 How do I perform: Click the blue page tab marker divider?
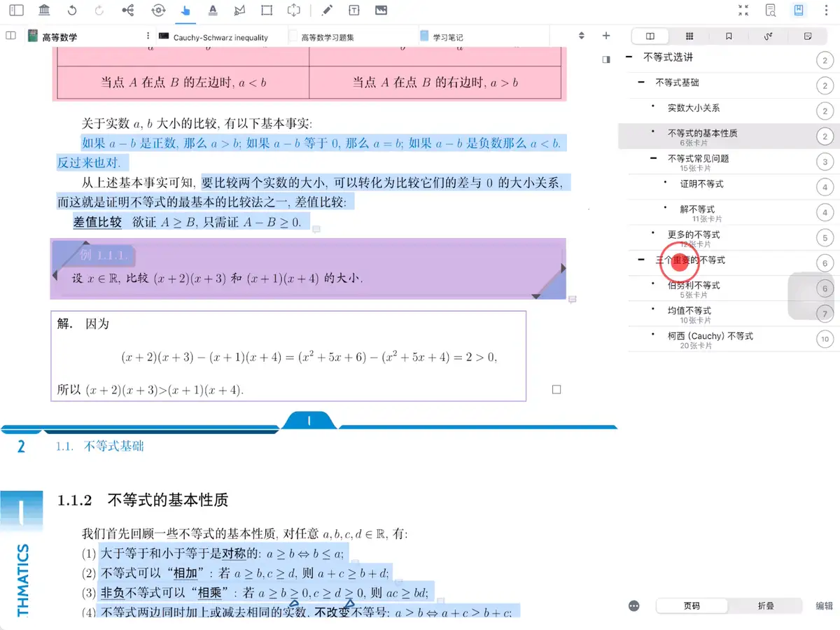309,421
